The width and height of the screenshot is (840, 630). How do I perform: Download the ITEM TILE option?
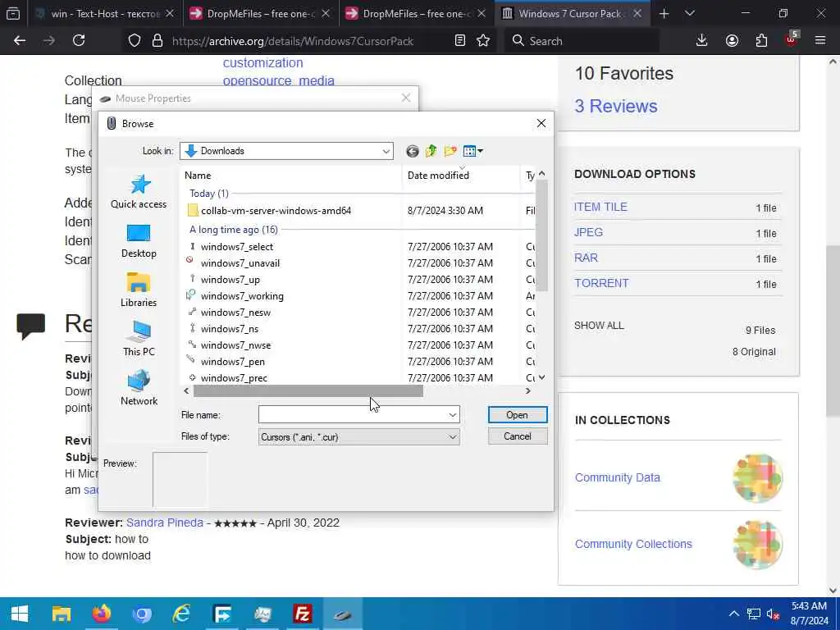600,207
